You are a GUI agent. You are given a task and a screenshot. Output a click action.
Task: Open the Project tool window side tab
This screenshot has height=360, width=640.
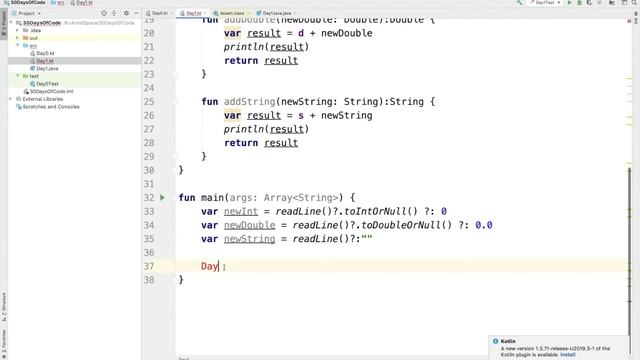(4, 24)
